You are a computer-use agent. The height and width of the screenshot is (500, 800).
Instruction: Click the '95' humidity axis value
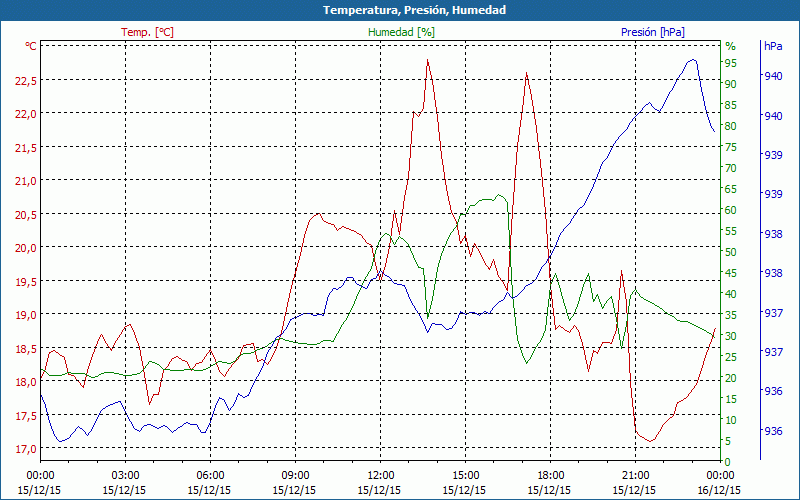click(731, 63)
